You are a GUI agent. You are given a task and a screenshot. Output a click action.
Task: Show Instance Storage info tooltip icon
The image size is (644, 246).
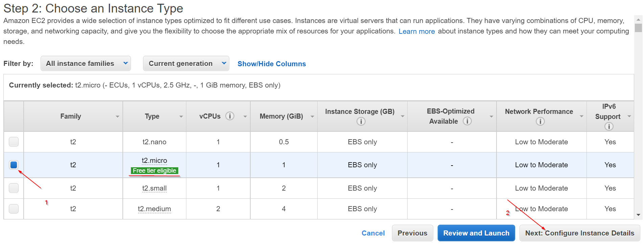point(361,121)
